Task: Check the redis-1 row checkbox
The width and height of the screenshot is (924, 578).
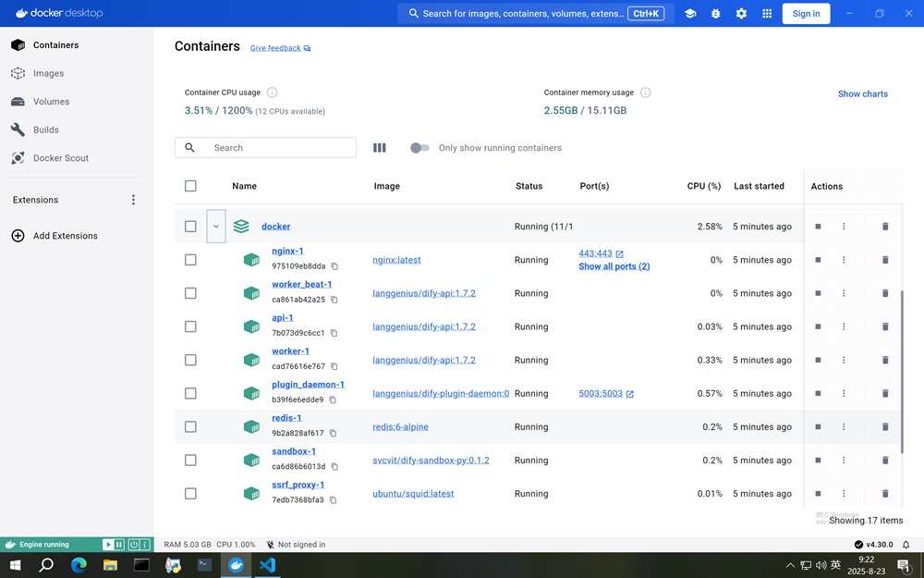Action: (190, 426)
